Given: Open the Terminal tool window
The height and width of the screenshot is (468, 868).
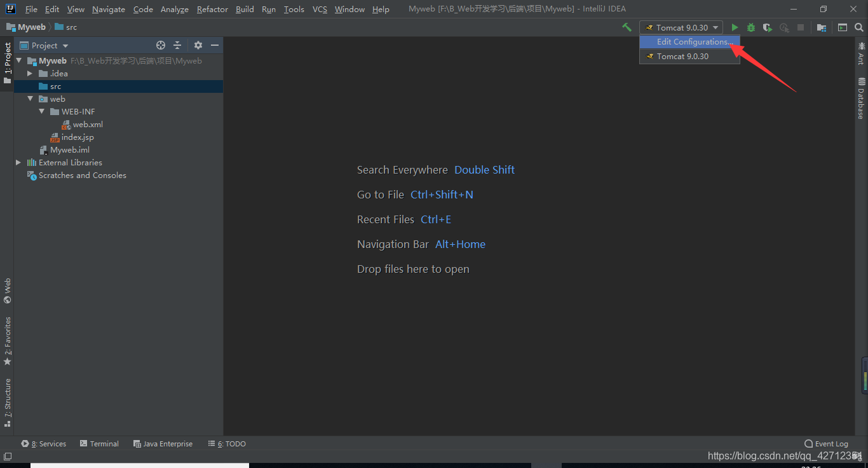Looking at the screenshot, I should [x=99, y=444].
